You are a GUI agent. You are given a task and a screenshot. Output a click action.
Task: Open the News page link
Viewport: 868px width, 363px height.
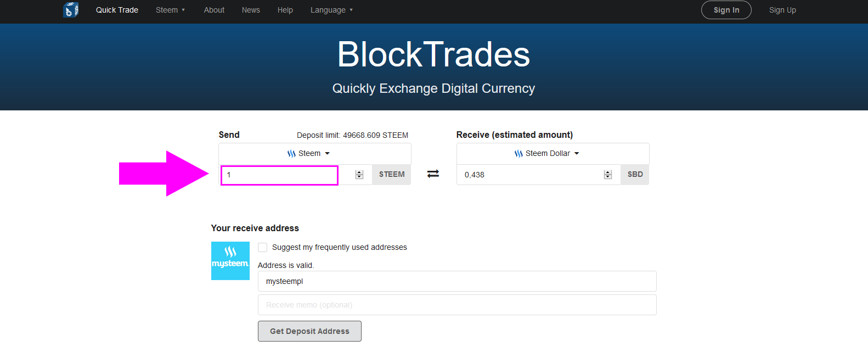coord(251,10)
